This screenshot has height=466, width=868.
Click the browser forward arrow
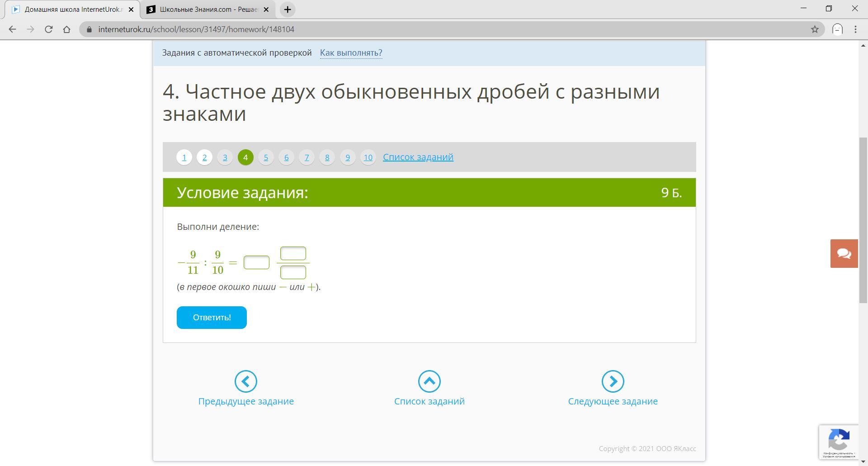(30, 29)
